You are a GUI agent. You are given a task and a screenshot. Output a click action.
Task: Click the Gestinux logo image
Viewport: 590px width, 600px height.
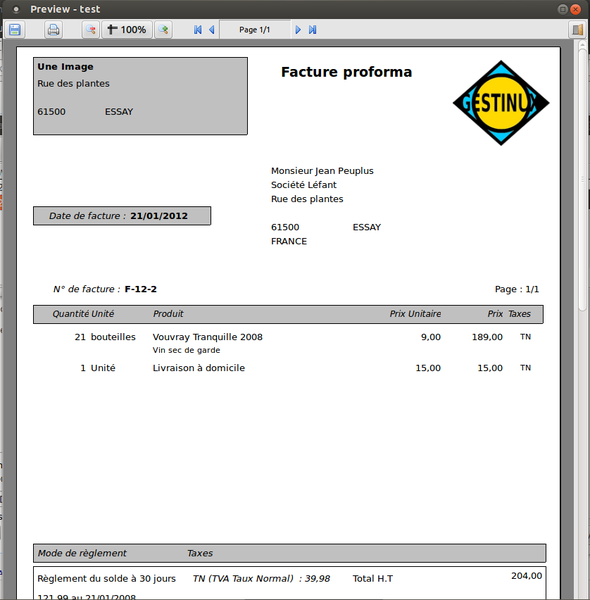(501, 103)
